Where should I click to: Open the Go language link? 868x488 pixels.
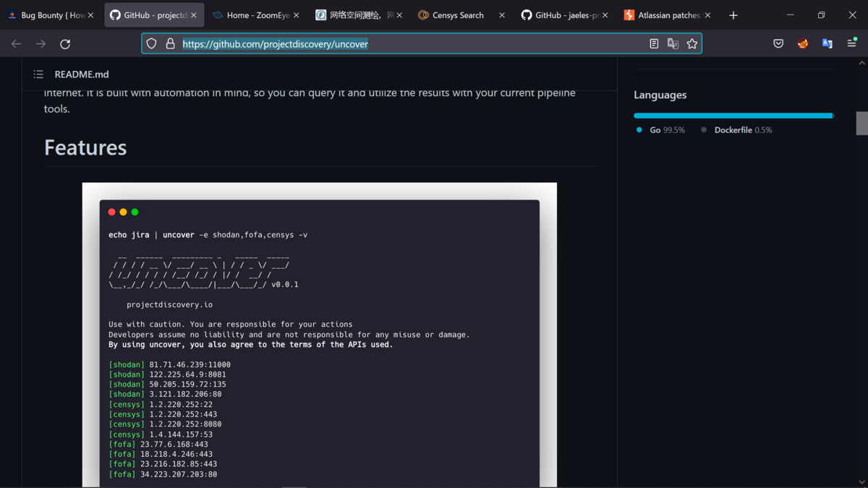click(x=660, y=130)
